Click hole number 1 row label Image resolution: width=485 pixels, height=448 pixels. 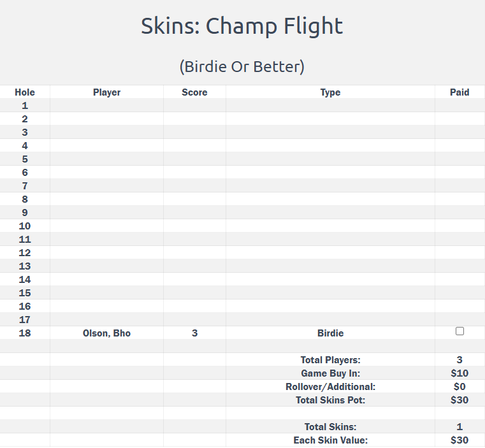25,106
